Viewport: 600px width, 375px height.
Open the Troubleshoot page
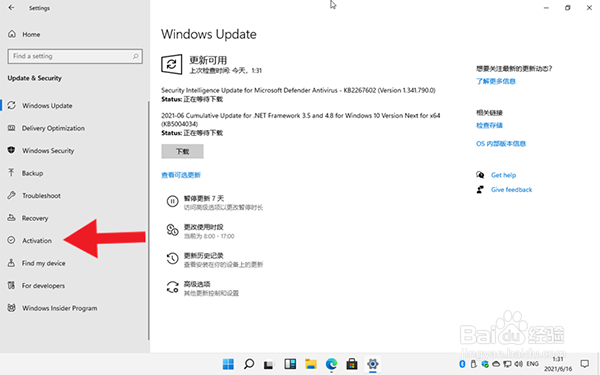41,196
